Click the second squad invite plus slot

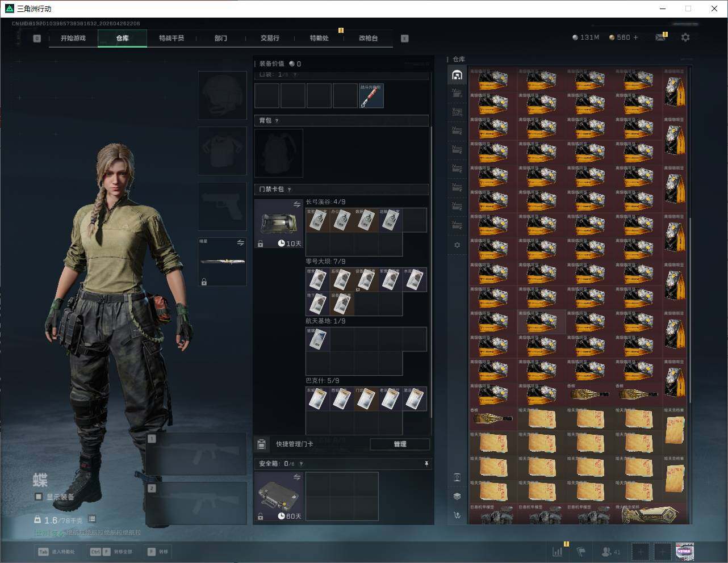(x=663, y=551)
